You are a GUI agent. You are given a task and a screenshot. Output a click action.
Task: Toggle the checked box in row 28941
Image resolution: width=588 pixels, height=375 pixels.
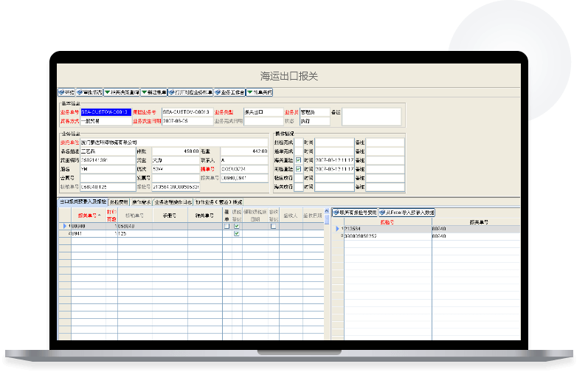tap(237, 233)
